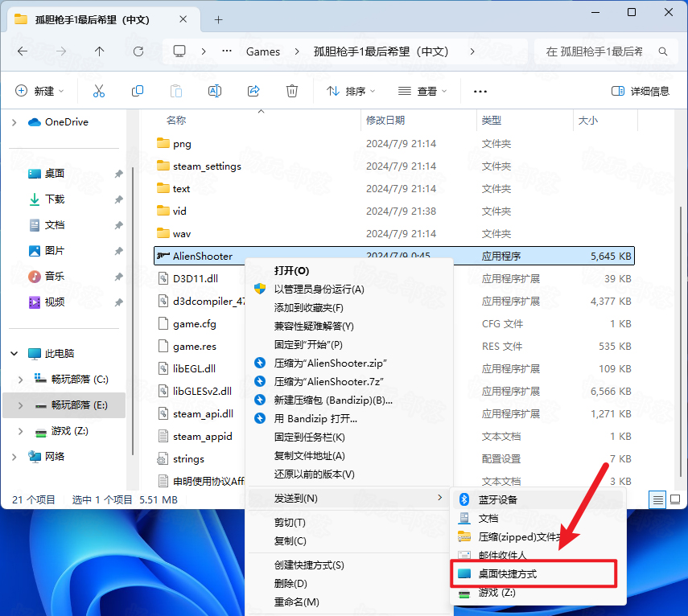Click Games in the address breadcrumb

tap(263, 51)
